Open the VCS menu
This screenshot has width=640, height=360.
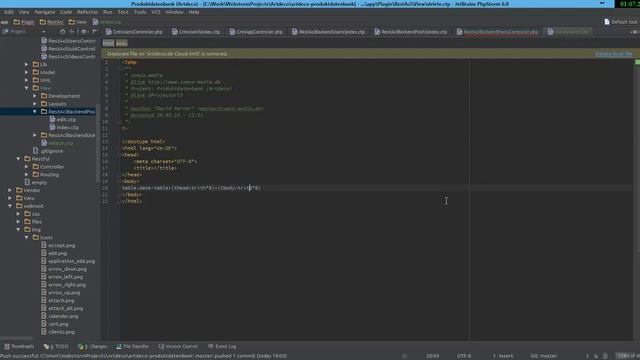click(x=156, y=12)
